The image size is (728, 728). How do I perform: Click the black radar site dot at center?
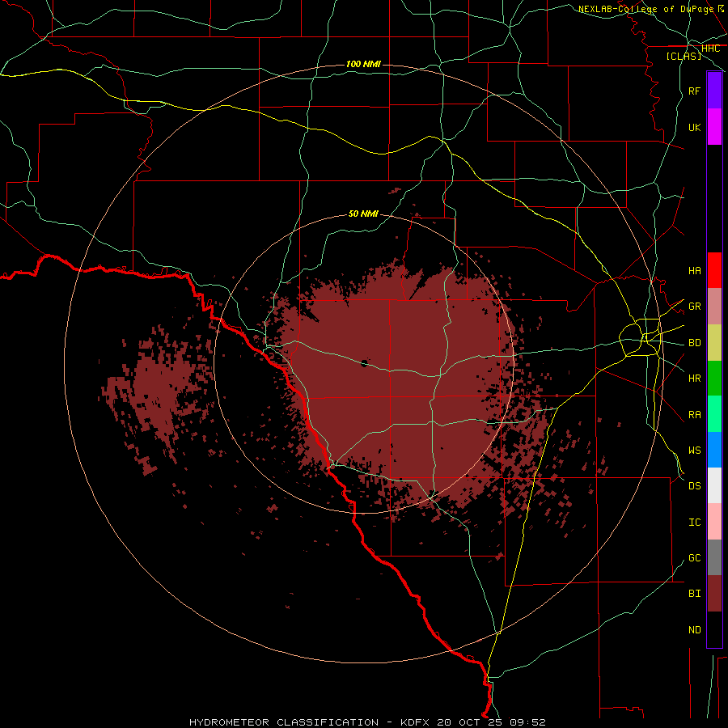pos(364,363)
